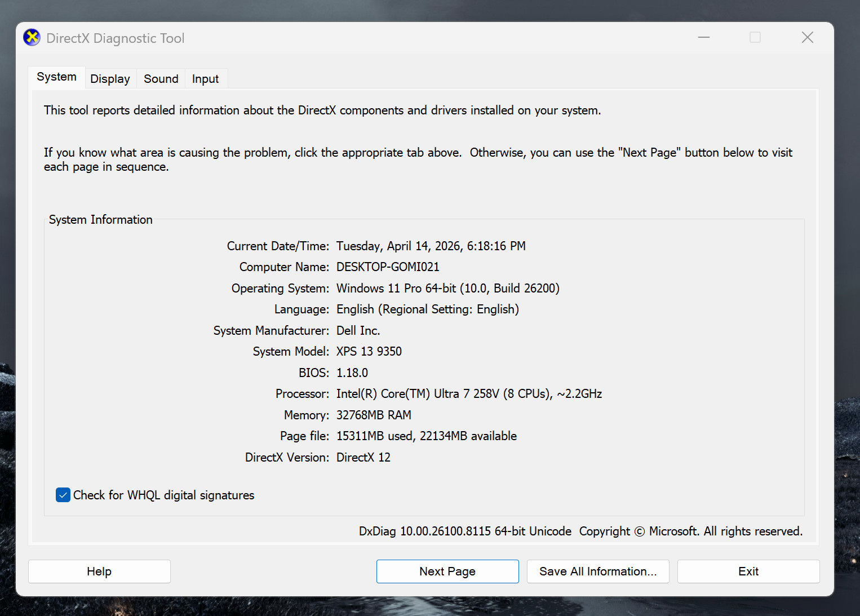The height and width of the screenshot is (616, 860).
Task: Select the computer name DESKTOP-GOMI021
Action: click(x=388, y=267)
